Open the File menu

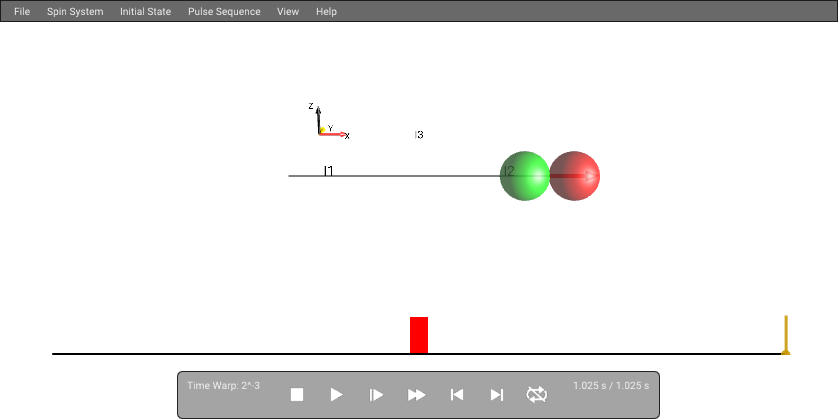tap(22, 11)
